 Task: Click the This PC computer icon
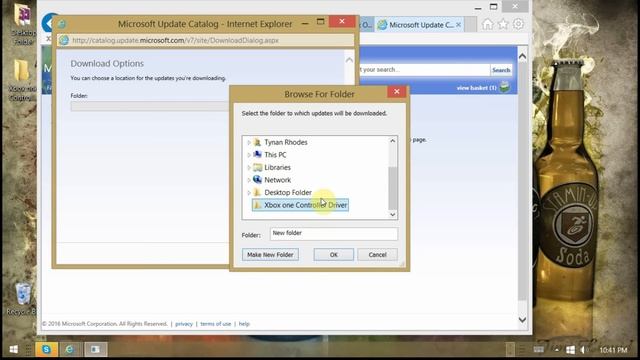coord(257,155)
